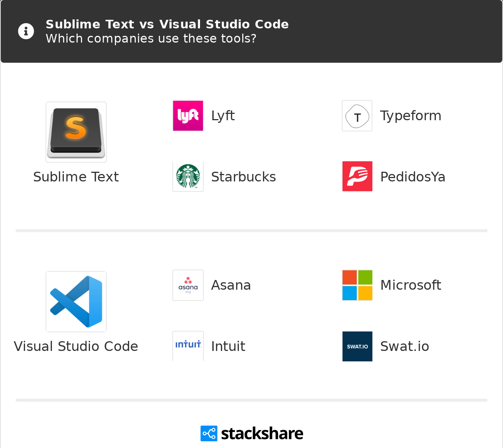Select the Visual Studio Code label

coord(76,346)
